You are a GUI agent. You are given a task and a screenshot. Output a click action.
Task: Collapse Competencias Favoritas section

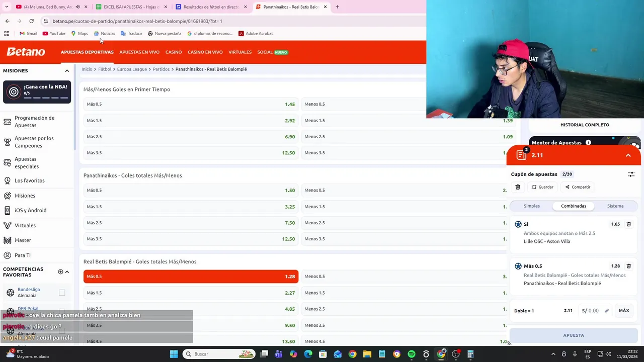click(67, 272)
